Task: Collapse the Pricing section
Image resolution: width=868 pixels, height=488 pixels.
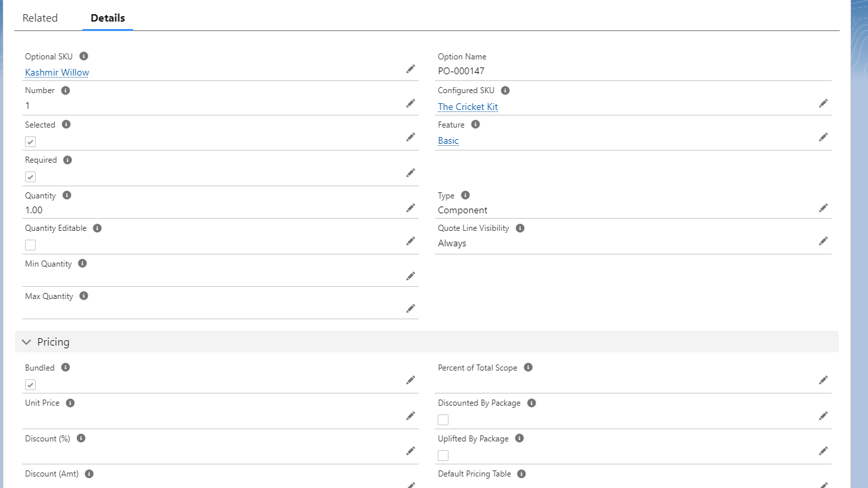Action: [27, 342]
